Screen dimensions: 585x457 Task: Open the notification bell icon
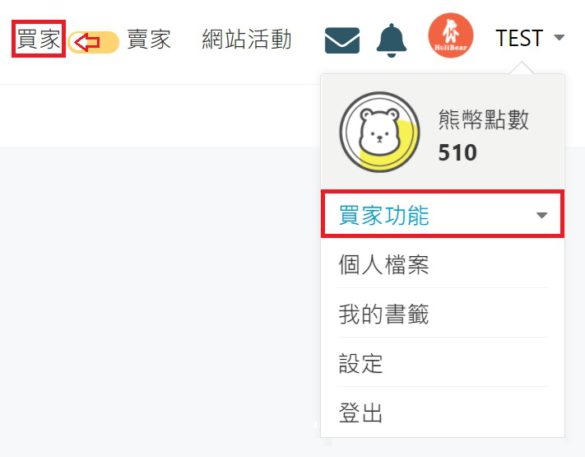(x=391, y=41)
